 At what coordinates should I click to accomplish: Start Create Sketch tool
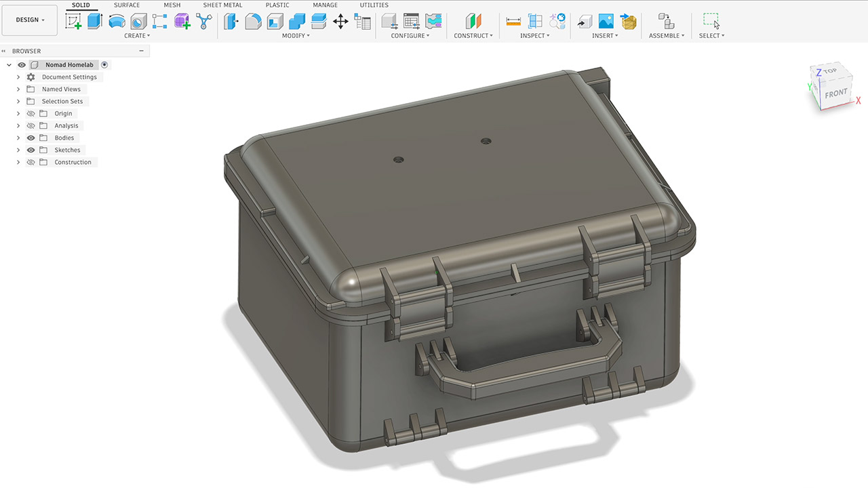coord(73,21)
